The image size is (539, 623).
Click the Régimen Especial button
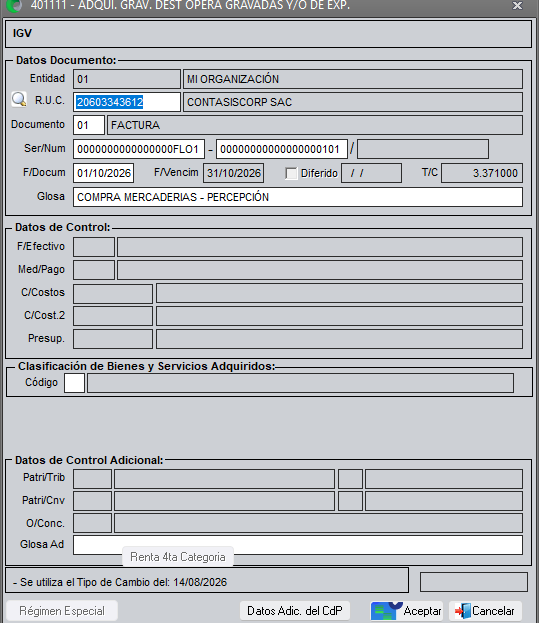(62, 611)
